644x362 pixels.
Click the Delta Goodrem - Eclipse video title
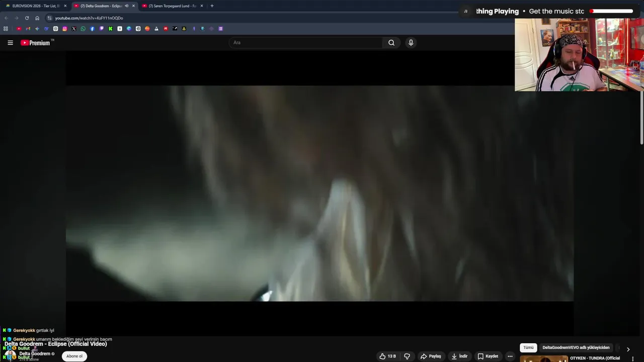tap(56, 344)
